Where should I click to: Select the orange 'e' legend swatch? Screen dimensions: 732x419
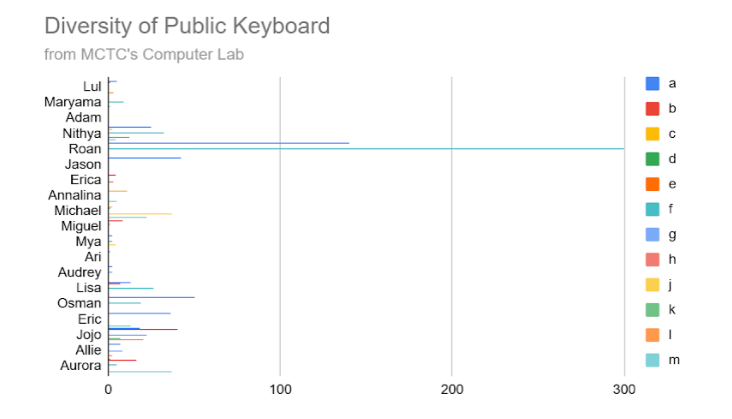652,183
